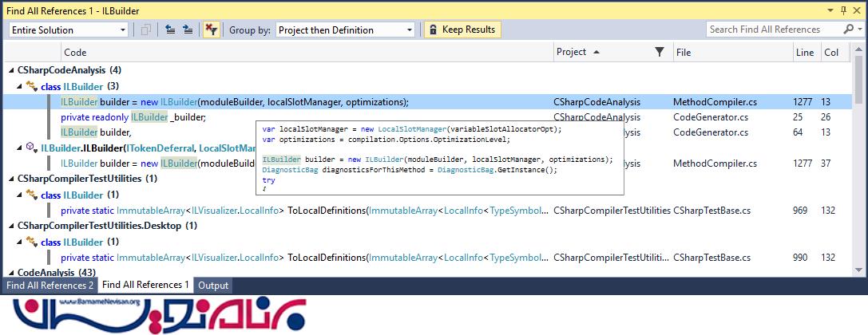Go to next location in results

pos(188,30)
